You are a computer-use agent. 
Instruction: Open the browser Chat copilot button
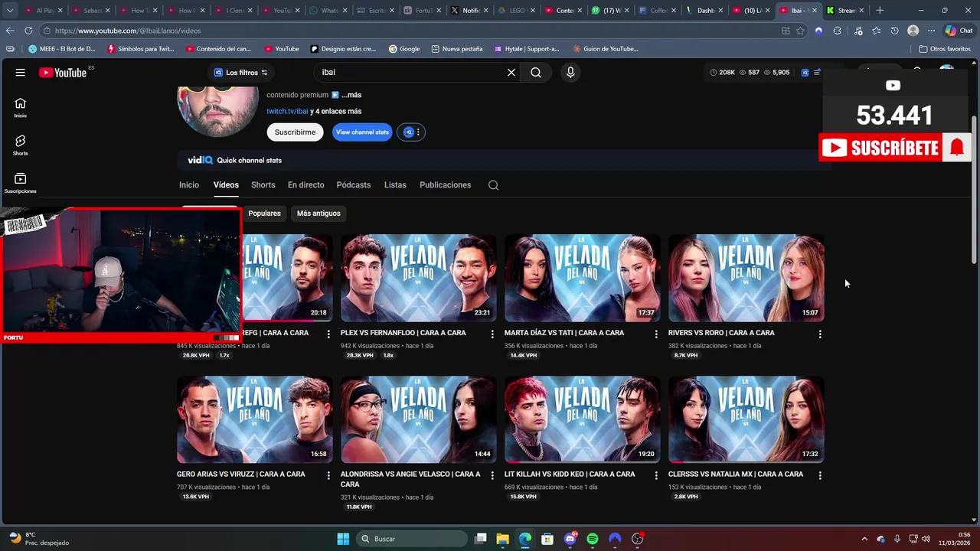[x=959, y=31]
